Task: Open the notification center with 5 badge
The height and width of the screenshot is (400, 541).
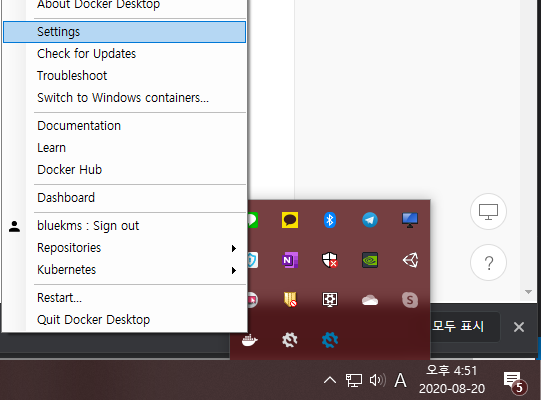Action: pos(514,382)
